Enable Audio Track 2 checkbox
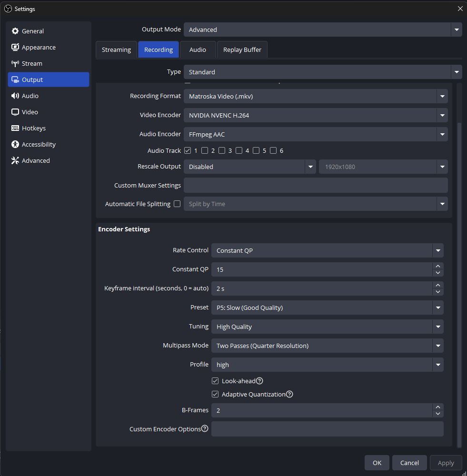The image size is (467, 476). tap(205, 150)
